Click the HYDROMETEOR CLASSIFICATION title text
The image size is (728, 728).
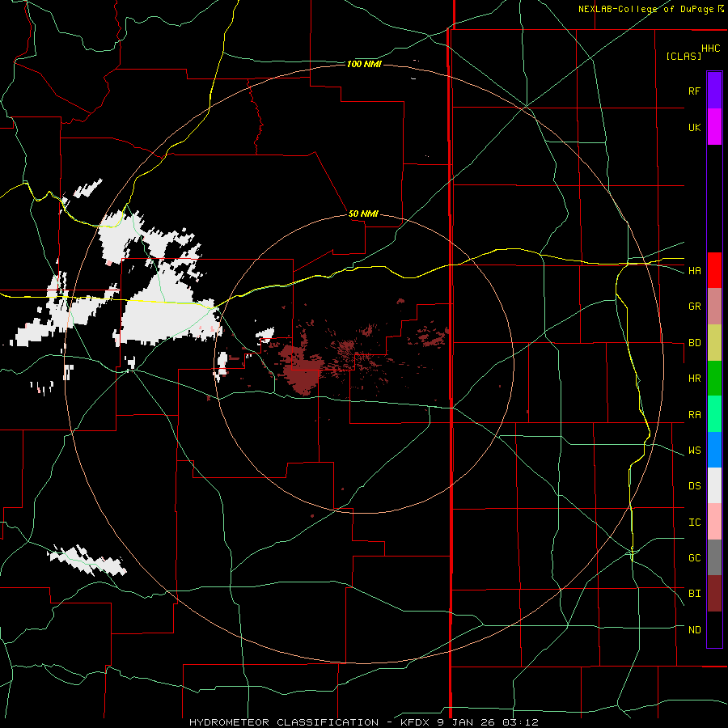284,722
